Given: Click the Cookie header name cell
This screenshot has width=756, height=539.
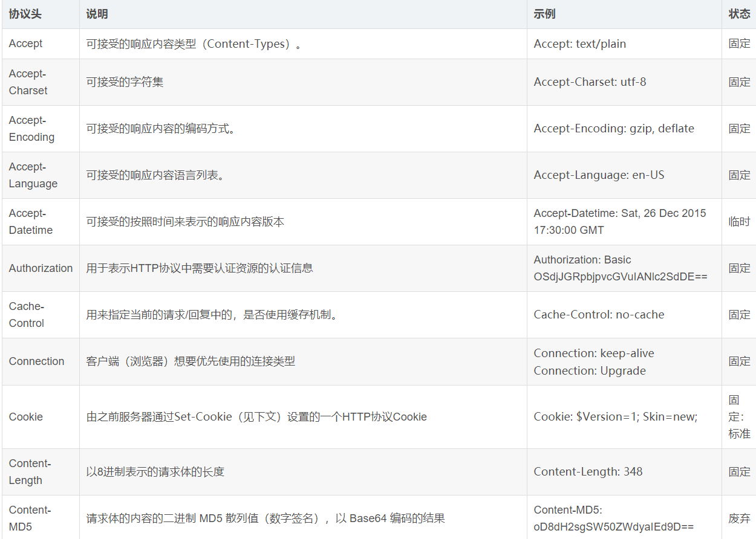Looking at the screenshot, I should pos(26,417).
